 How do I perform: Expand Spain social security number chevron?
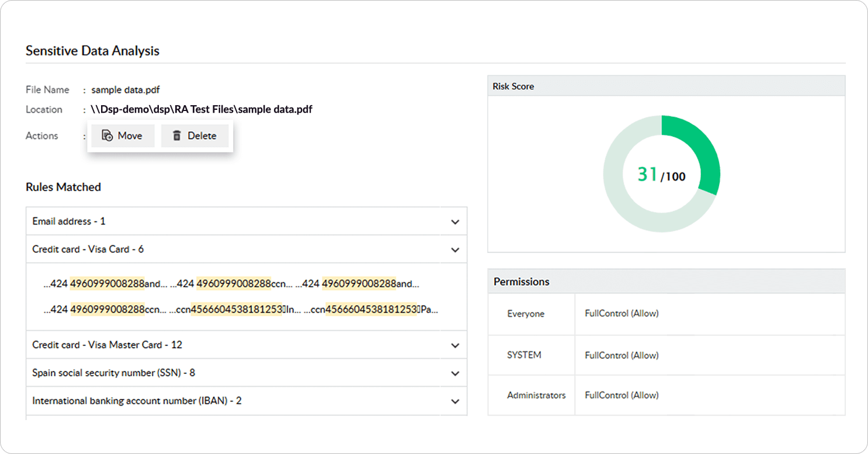point(455,373)
